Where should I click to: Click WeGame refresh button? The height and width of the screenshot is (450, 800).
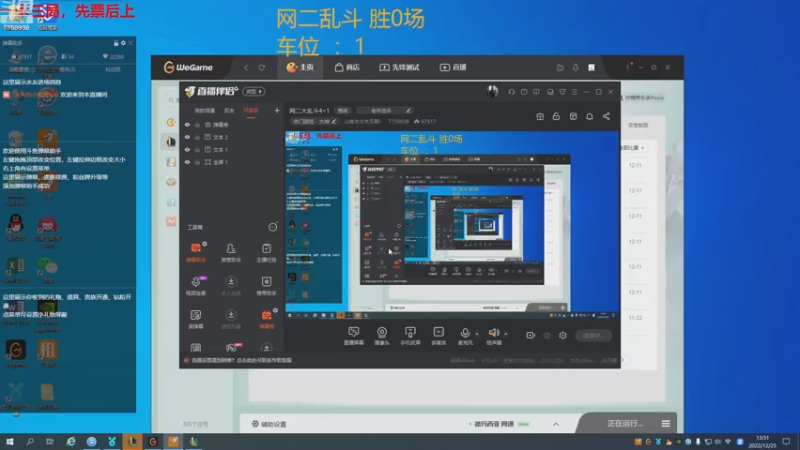[x=262, y=67]
